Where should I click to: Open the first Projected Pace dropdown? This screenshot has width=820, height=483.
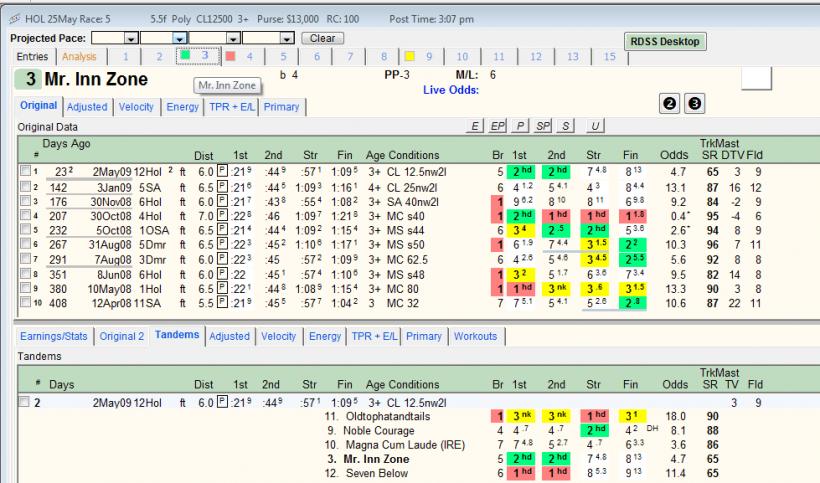click(131, 38)
